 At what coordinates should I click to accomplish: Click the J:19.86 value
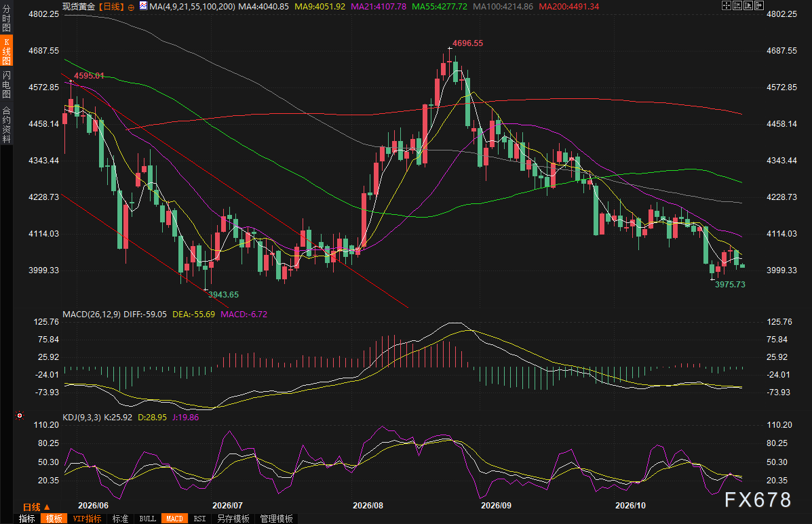[x=185, y=417]
